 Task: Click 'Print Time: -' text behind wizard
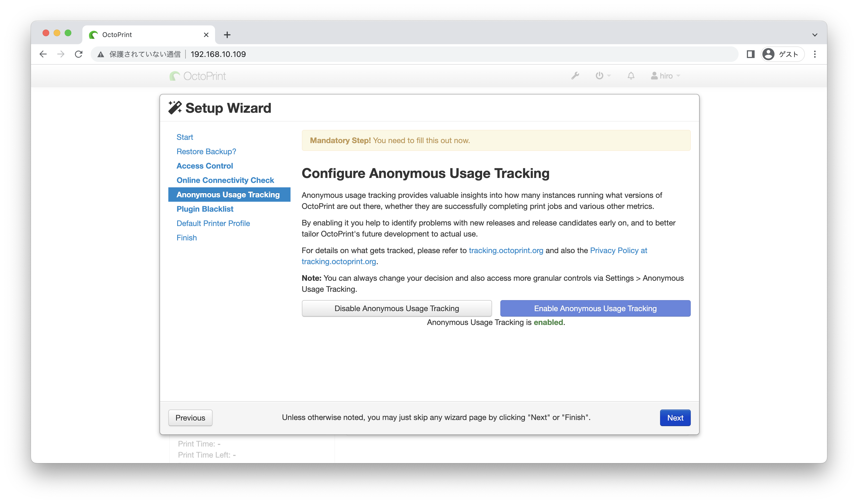(199, 444)
